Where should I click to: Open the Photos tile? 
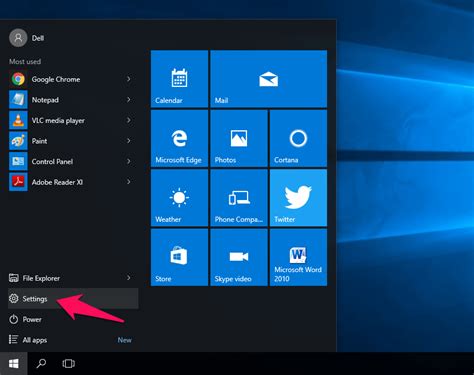pos(239,138)
